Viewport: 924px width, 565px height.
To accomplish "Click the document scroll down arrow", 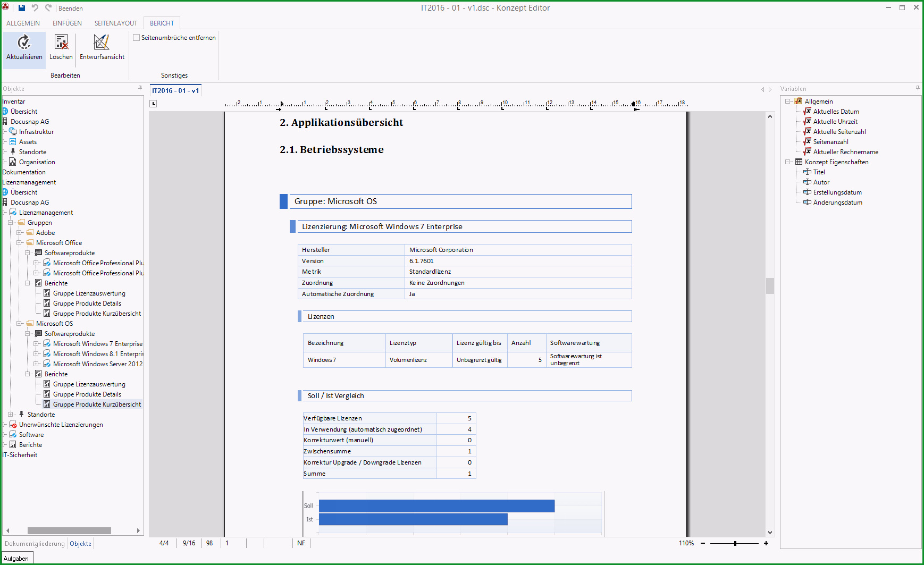I will pos(770,532).
